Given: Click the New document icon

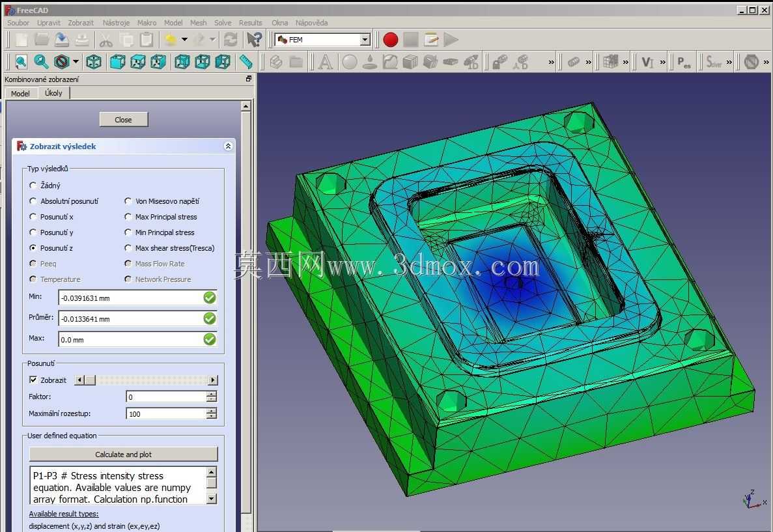Looking at the screenshot, I should pos(21,40).
